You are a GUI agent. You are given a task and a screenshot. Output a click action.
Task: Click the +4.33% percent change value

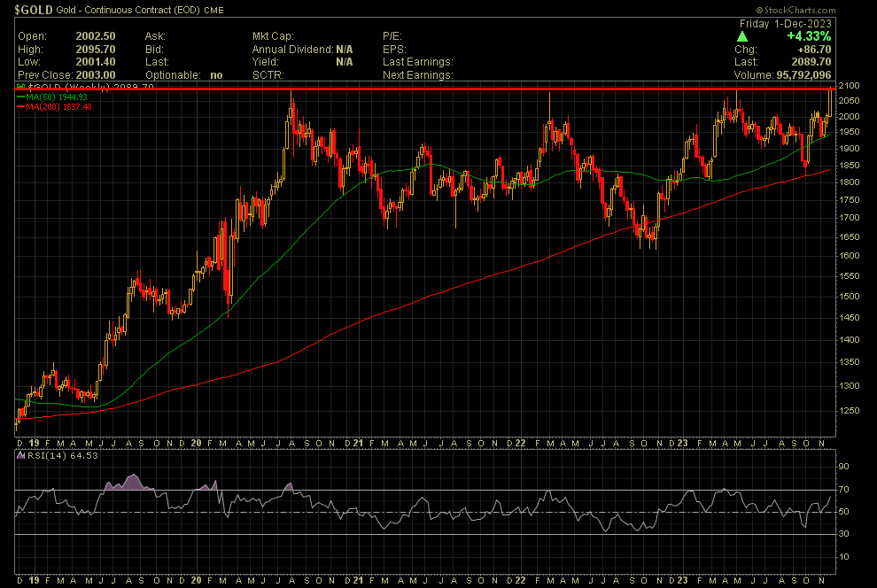click(x=809, y=36)
